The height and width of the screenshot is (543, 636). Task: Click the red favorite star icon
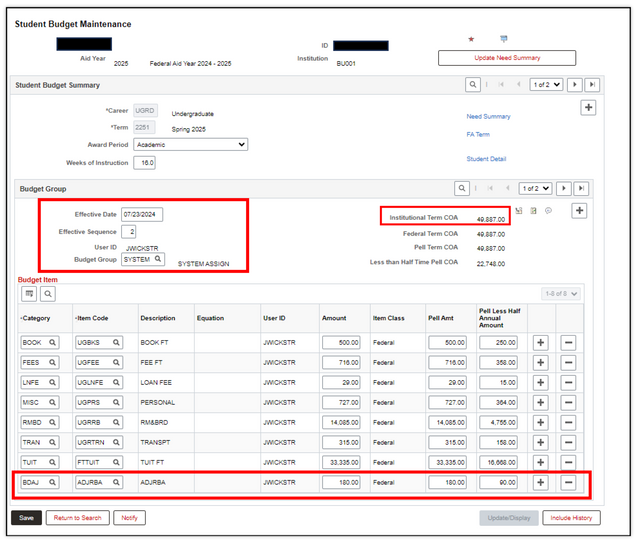click(x=471, y=39)
